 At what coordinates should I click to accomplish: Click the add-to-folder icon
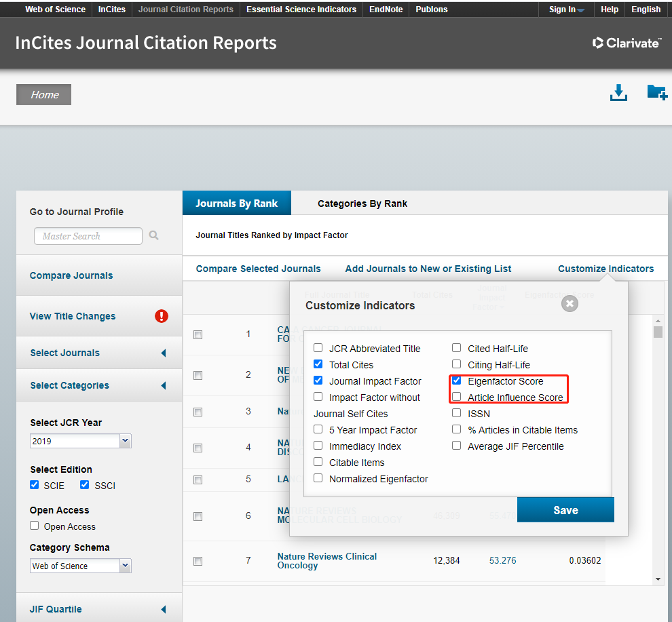657,92
